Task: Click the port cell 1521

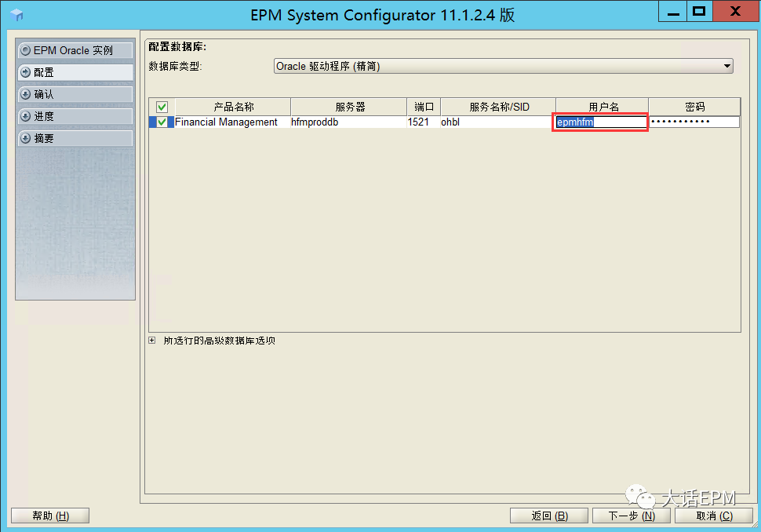Action: [x=424, y=122]
